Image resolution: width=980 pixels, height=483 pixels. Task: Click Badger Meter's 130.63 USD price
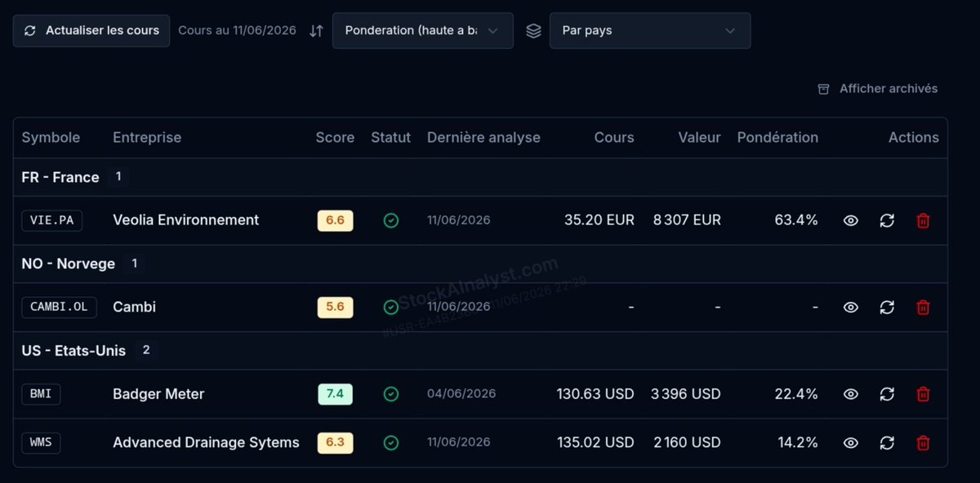[x=595, y=394]
